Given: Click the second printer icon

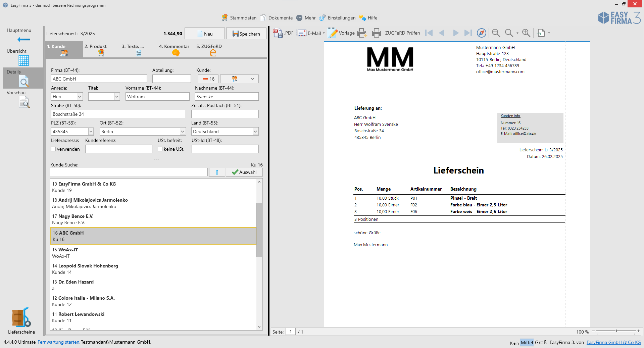Looking at the screenshot, I should pos(377,33).
